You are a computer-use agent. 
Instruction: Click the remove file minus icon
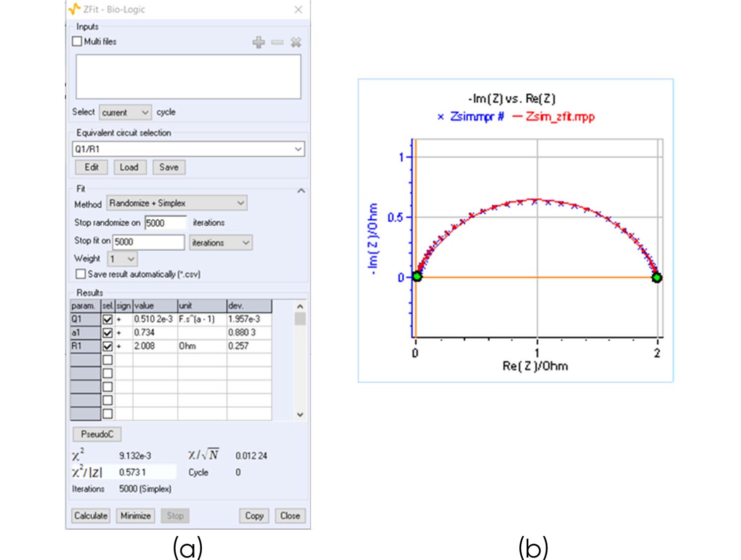277,42
